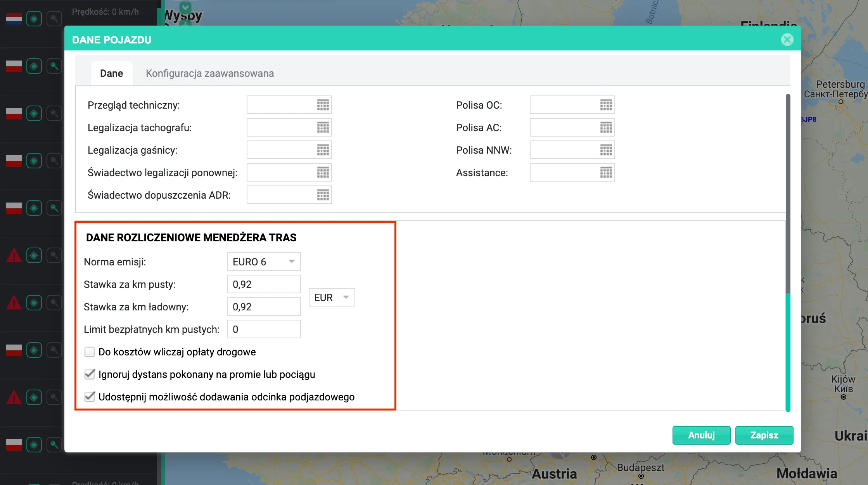
Task: Switch to Konfiguracja zaawansowana tab
Action: point(210,73)
